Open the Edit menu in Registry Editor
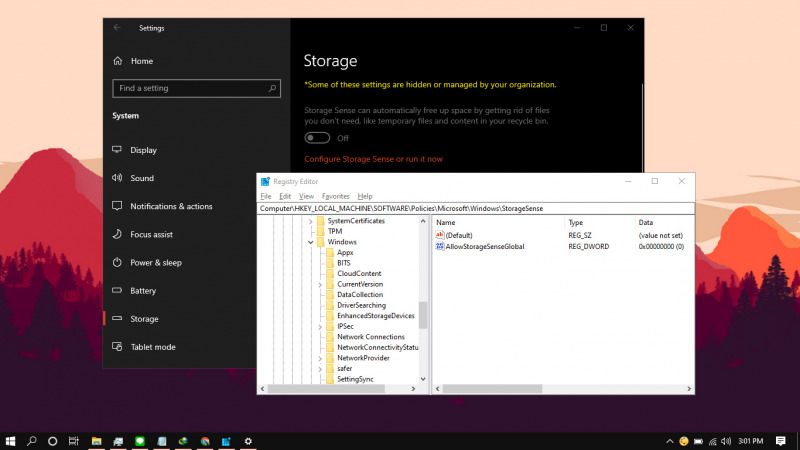 point(285,196)
